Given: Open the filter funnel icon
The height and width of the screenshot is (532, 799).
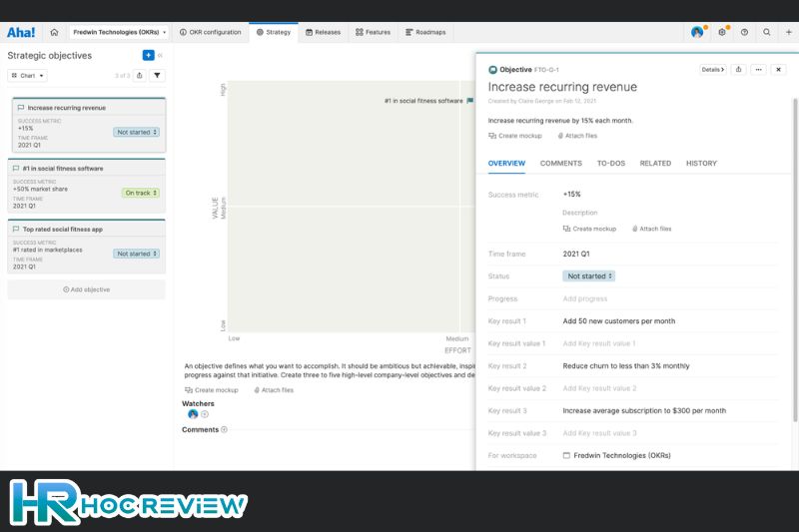Looking at the screenshot, I should (x=157, y=75).
